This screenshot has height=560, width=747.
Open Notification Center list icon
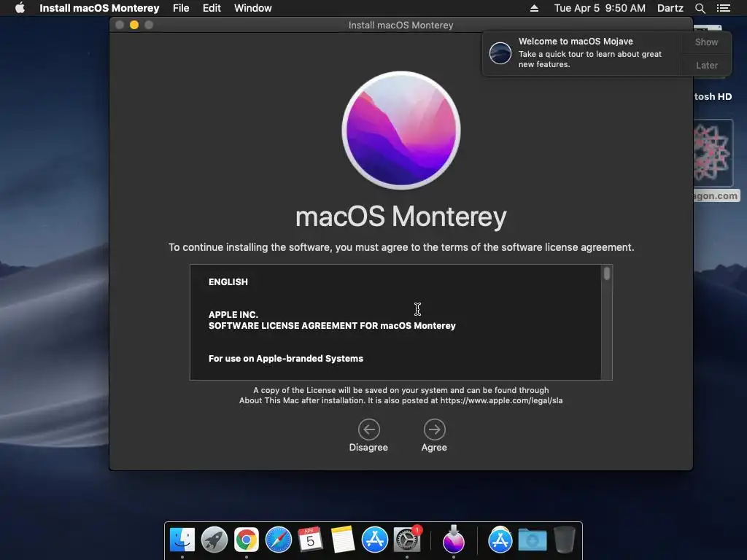[x=723, y=8]
